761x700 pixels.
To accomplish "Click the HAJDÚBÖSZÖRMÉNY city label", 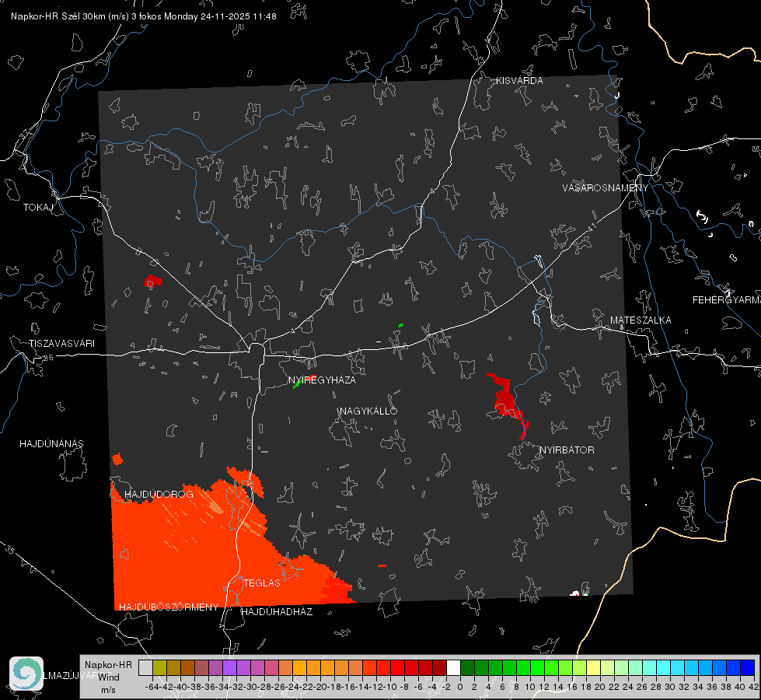I will click(x=169, y=607).
